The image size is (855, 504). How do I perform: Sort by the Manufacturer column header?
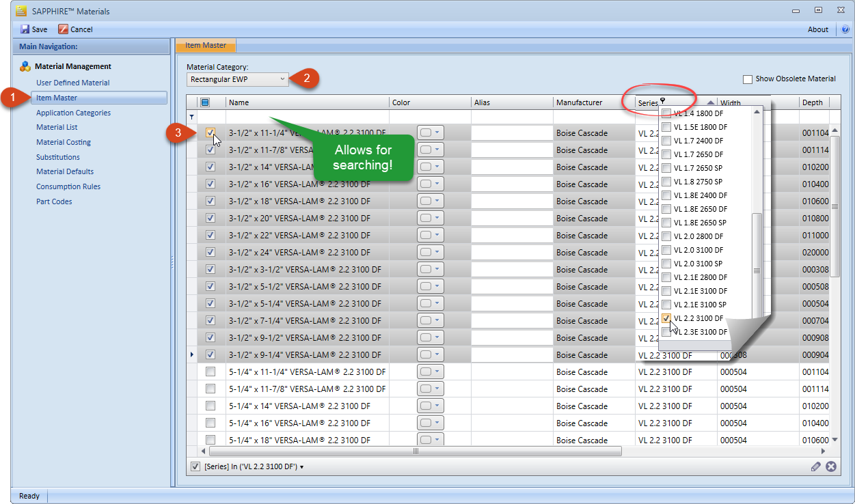[x=594, y=102]
